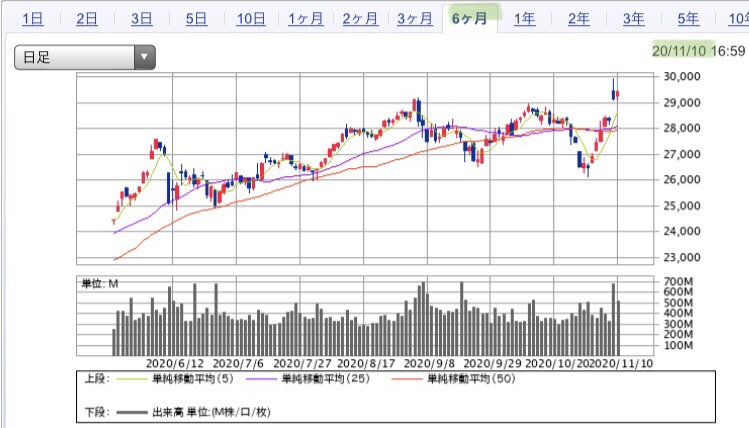Select the 3年 range tab
This screenshot has width=749, height=428.
click(x=633, y=19)
